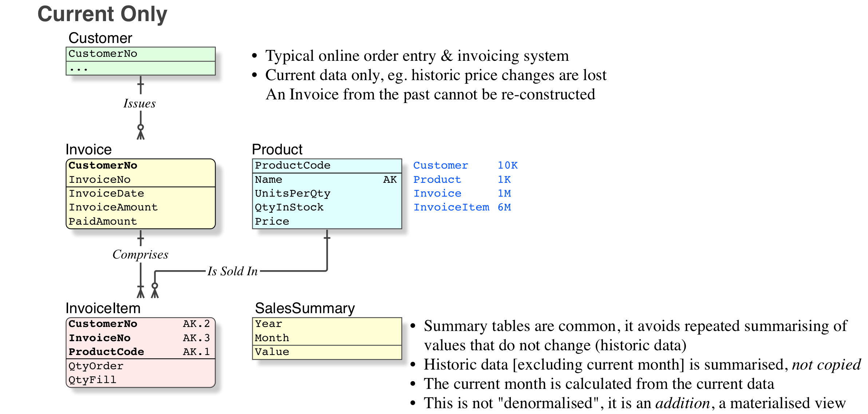Click the Current Only heading
This screenshot has height=414, width=868.
point(102,14)
